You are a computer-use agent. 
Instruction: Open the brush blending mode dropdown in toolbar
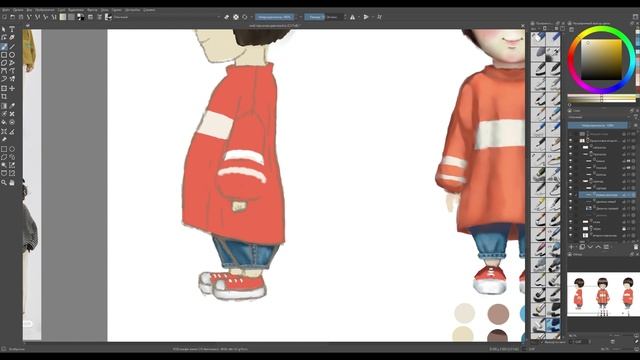click(x=167, y=17)
